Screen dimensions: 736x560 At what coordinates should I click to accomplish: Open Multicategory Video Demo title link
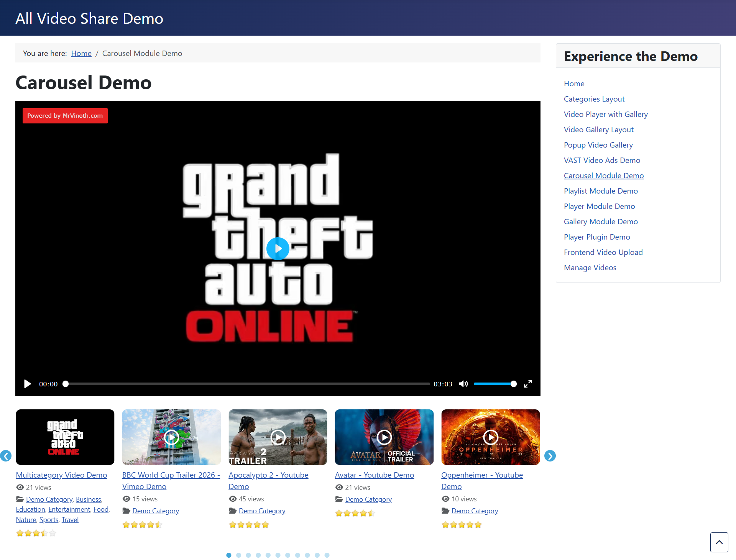click(61, 475)
